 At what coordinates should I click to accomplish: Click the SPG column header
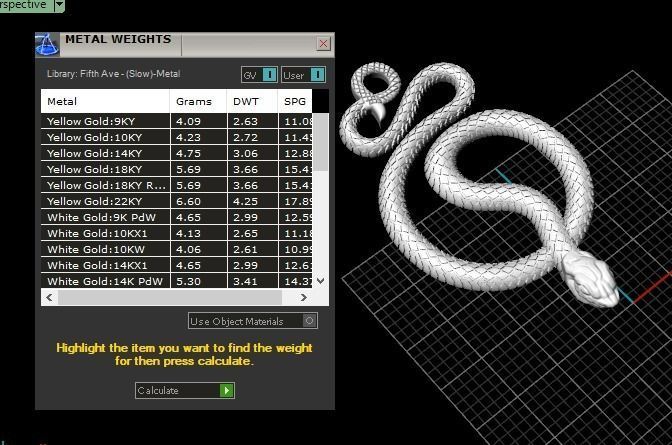(x=295, y=102)
